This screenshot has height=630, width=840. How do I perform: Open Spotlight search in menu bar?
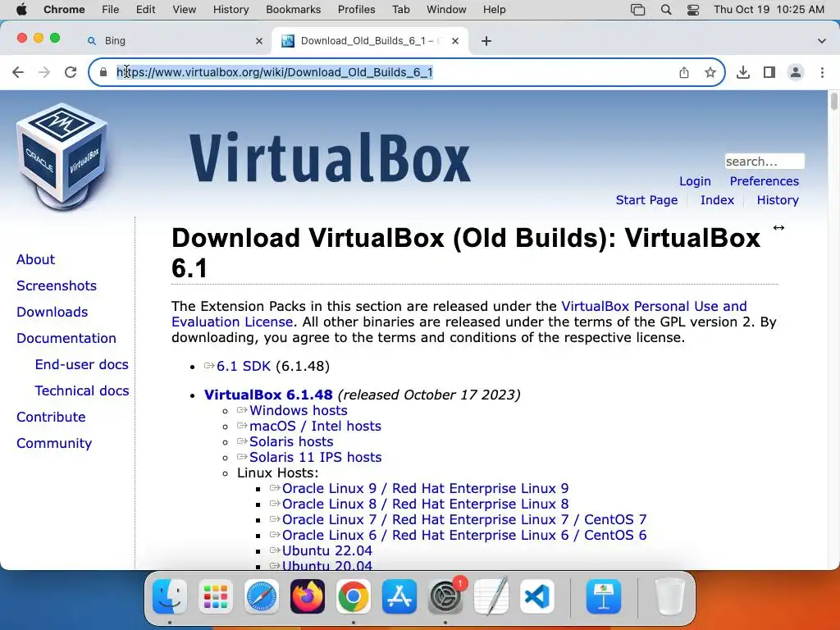pyautogui.click(x=666, y=10)
